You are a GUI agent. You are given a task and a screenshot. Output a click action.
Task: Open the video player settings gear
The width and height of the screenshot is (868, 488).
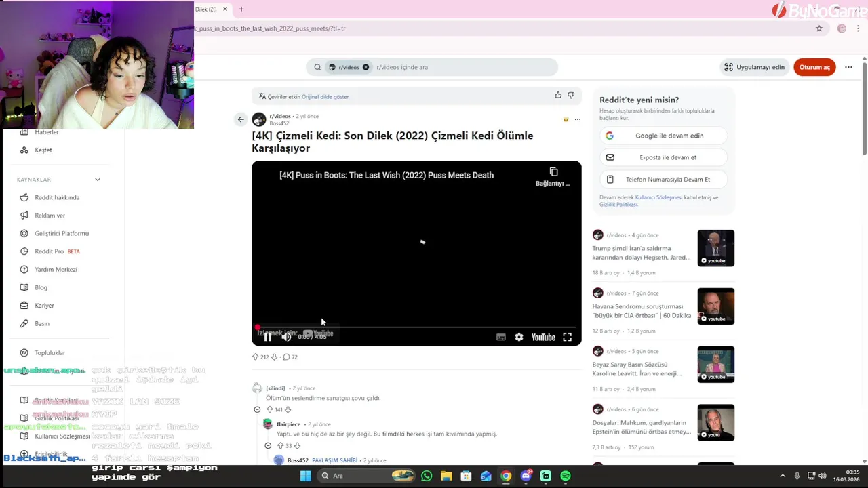point(519,337)
